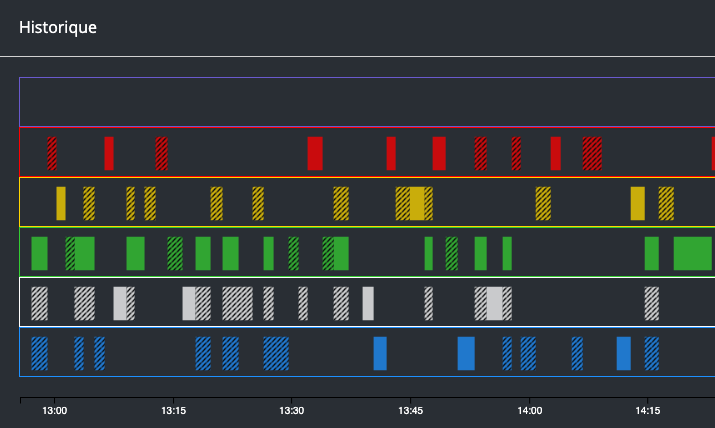This screenshot has height=428, width=715.
Task: Click the solid gray bar after 13:30
Action: [x=368, y=303]
